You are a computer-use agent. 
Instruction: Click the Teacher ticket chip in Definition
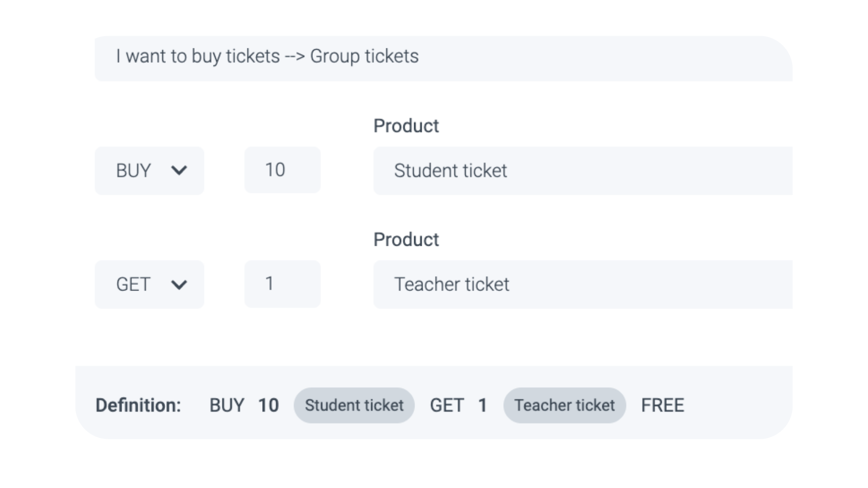pyautogui.click(x=564, y=405)
